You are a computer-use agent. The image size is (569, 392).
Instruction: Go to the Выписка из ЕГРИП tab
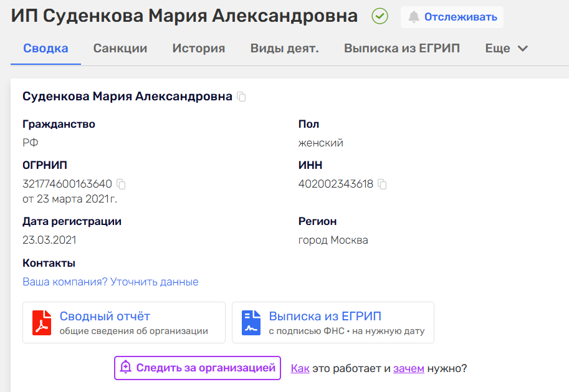(402, 48)
